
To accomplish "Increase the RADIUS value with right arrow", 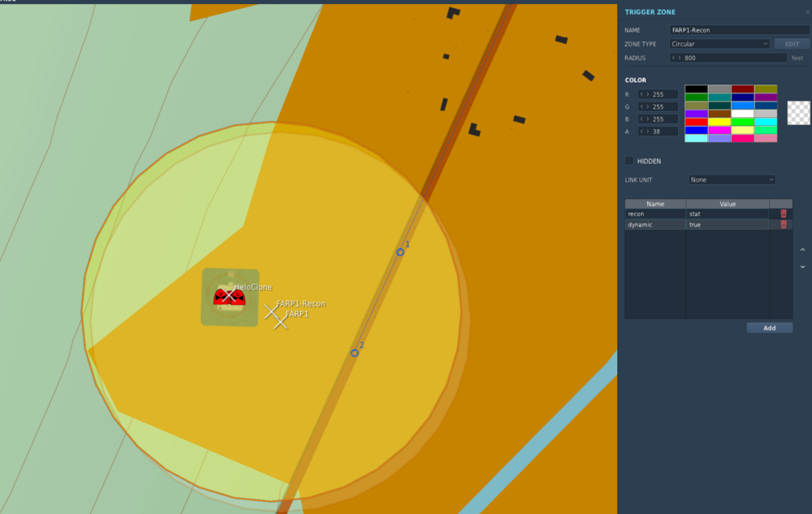I will [x=680, y=58].
